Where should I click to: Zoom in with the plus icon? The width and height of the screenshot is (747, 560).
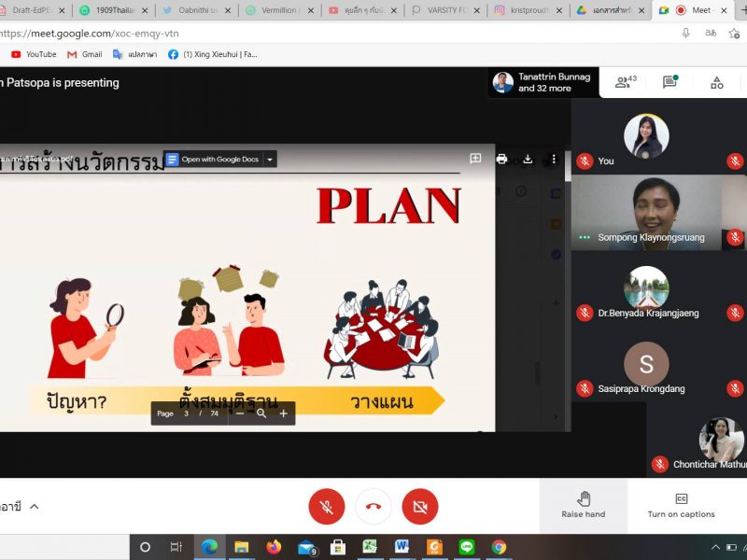point(284,413)
